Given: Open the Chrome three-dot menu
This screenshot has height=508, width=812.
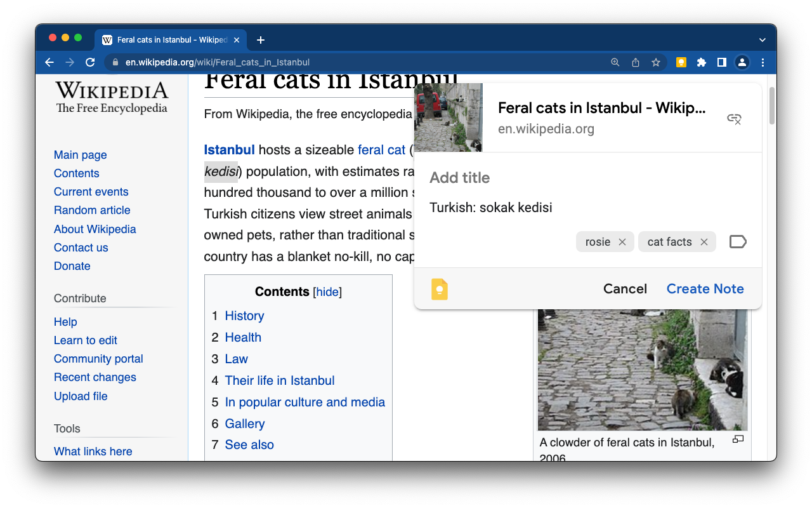Looking at the screenshot, I should tap(762, 62).
